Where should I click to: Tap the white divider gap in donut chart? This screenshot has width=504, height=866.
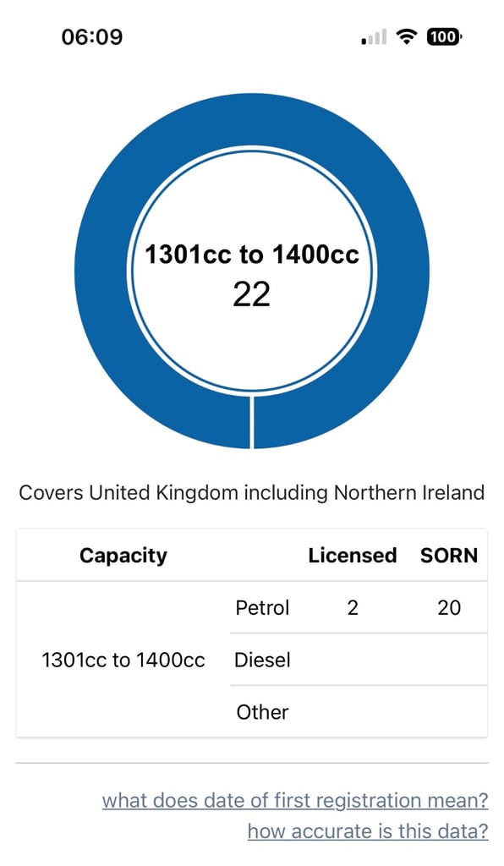252,422
